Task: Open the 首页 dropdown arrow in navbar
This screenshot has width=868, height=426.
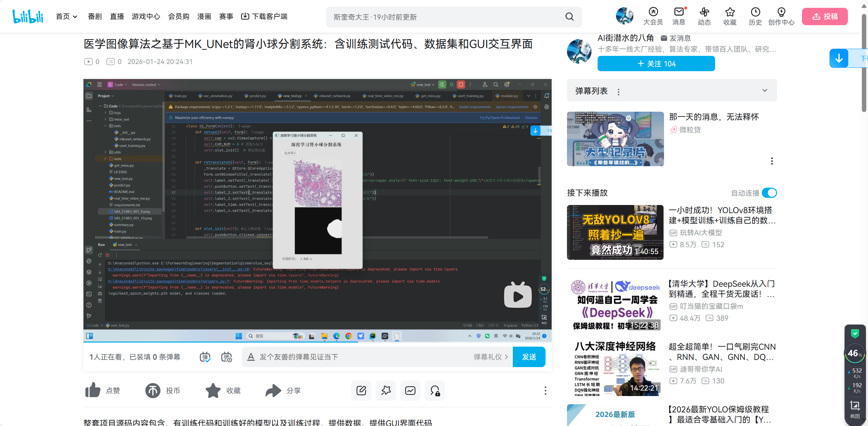Action: click(x=75, y=17)
